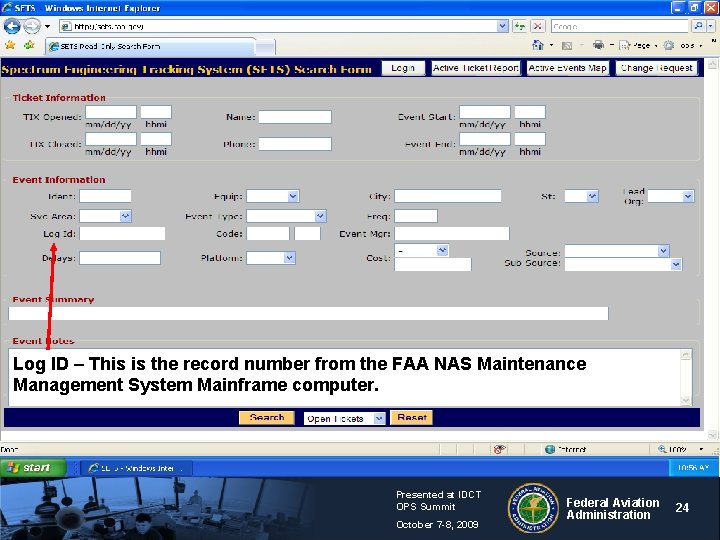Open a new blank browser tab

[x=265, y=47]
